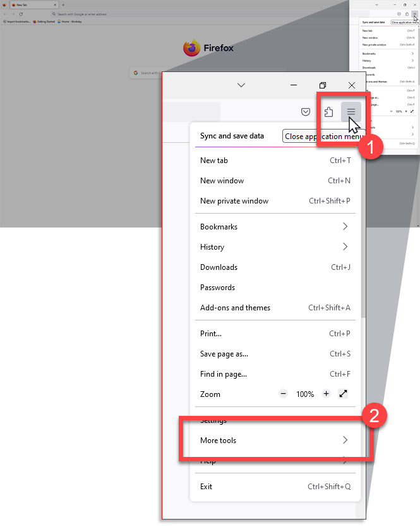Expand the More tools submenu
This screenshot has height=529, width=420.
point(275,441)
